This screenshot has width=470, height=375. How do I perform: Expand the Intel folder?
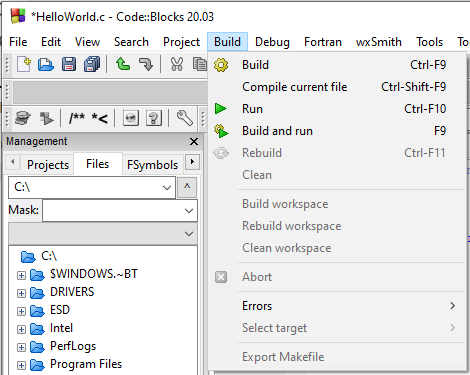pyautogui.click(x=21, y=329)
